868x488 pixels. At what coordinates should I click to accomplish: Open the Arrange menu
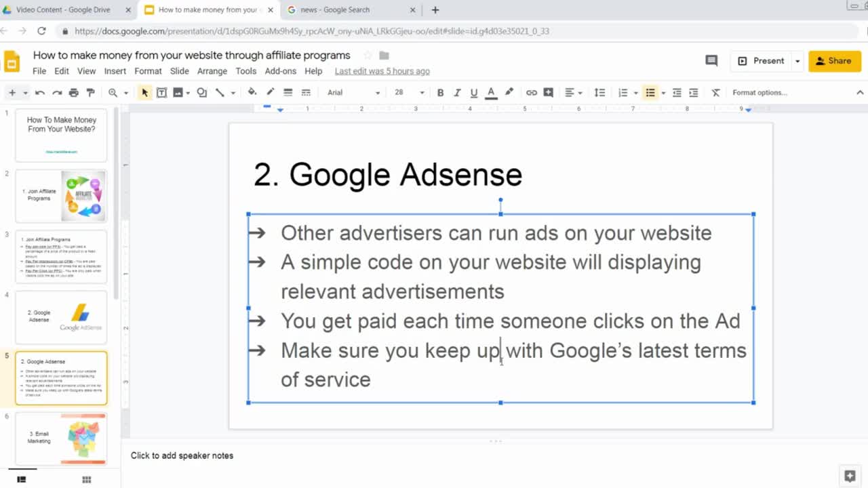[212, 71]
